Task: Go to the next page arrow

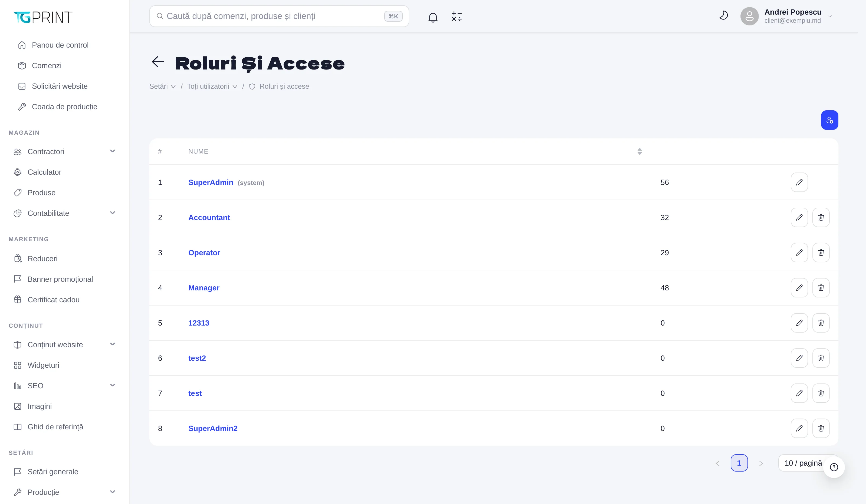Action: point(761,463)
